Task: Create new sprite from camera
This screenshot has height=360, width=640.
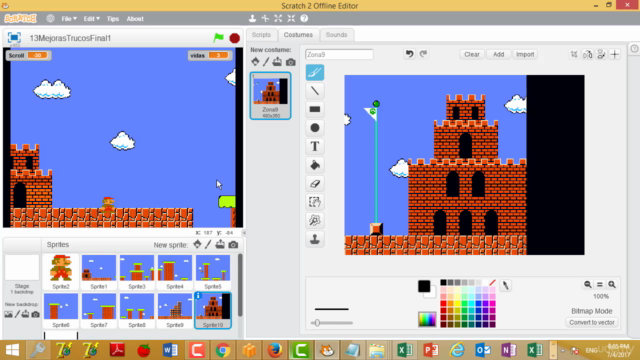Action: (233, 244)
